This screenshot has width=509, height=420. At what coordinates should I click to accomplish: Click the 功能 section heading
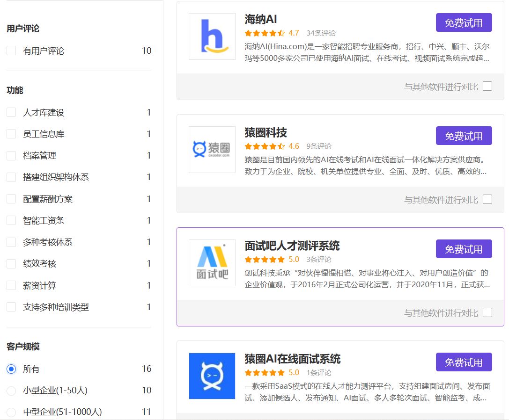point(15,90)
